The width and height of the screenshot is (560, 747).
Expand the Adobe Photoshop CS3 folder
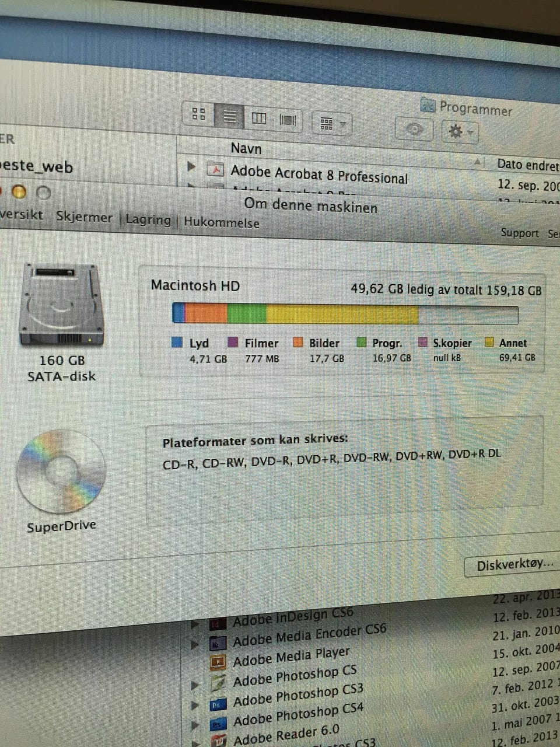click(x=195, y=706)
